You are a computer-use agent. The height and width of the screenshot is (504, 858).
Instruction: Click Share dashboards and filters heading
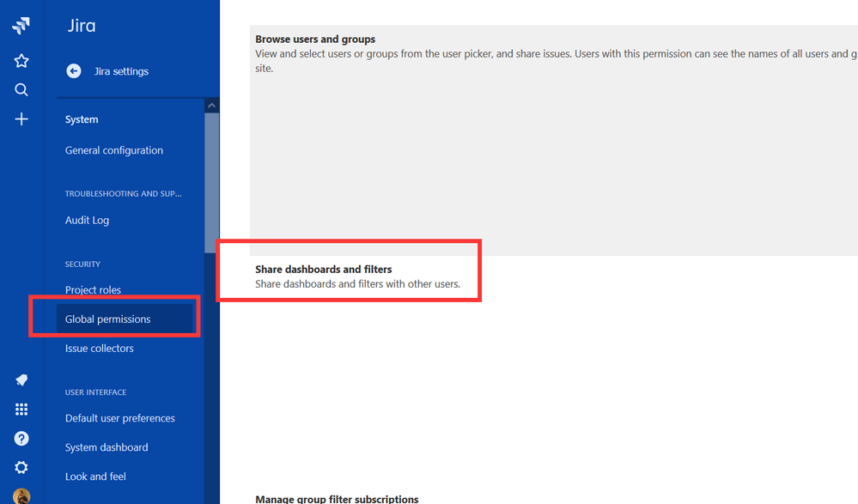324,270
